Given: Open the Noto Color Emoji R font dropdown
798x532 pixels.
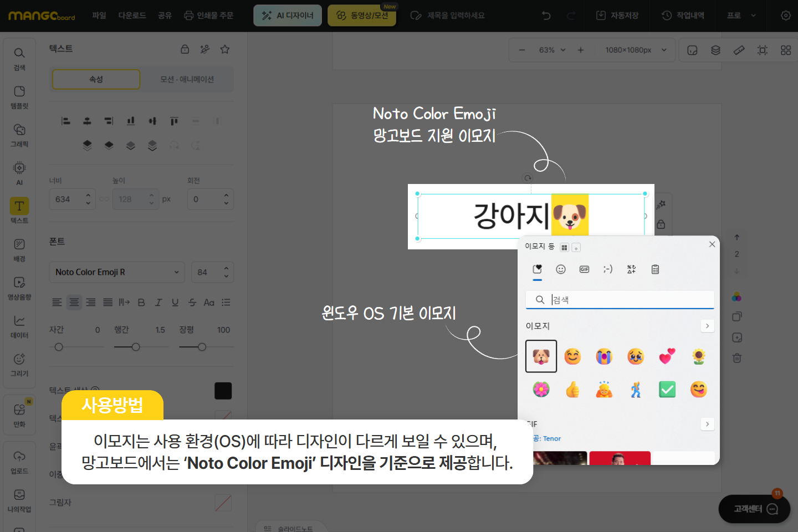Looking at the screenshot, I should 117,272.
